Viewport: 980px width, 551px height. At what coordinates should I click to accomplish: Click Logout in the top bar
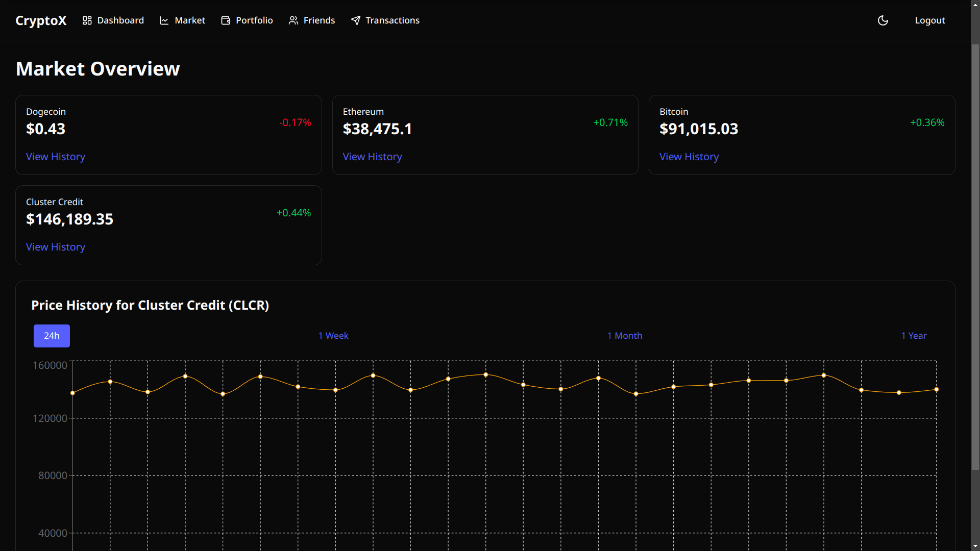(930, 20)
